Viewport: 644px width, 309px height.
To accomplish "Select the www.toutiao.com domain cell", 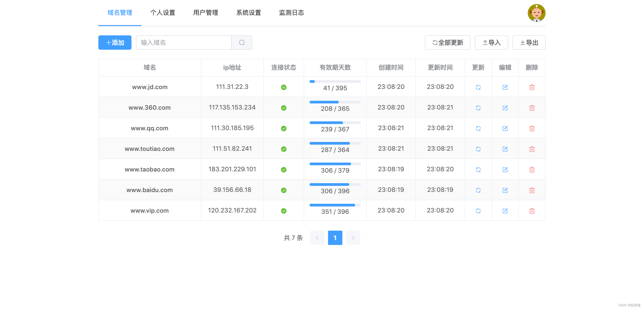I will click(150, 149).
